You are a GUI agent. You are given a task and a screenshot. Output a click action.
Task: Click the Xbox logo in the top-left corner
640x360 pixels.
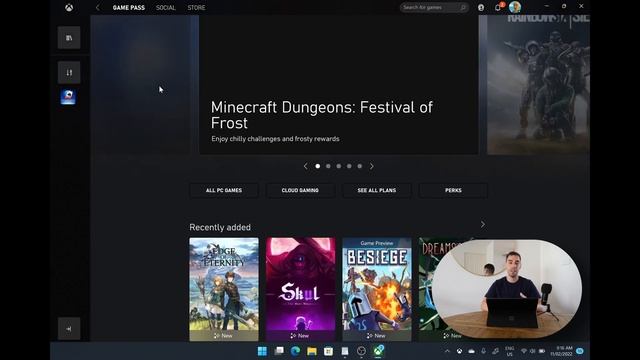click(69, 7)
